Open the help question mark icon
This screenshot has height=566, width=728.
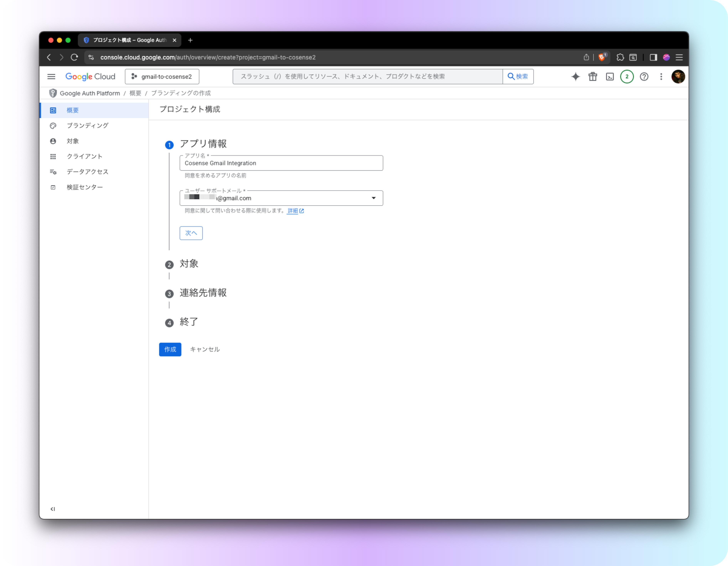click(x=644, y=77)
